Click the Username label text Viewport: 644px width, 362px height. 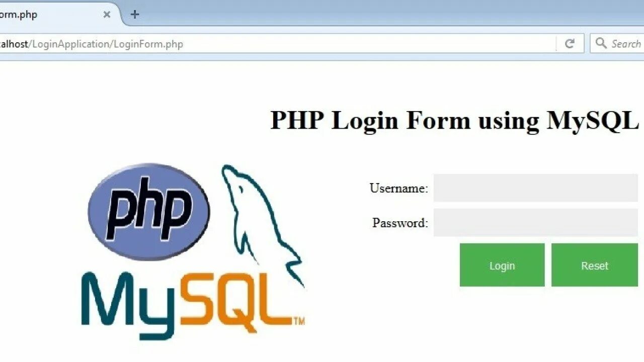coord(399,188)
